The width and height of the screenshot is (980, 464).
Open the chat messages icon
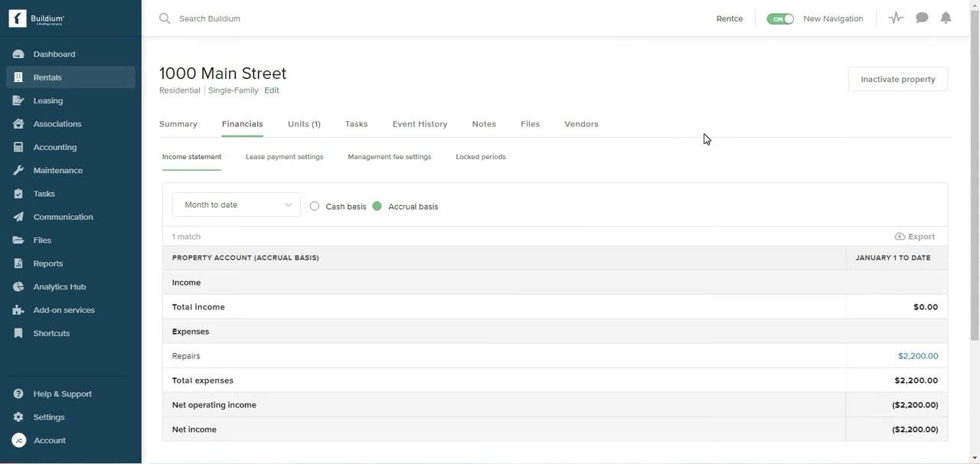(922, 18)
